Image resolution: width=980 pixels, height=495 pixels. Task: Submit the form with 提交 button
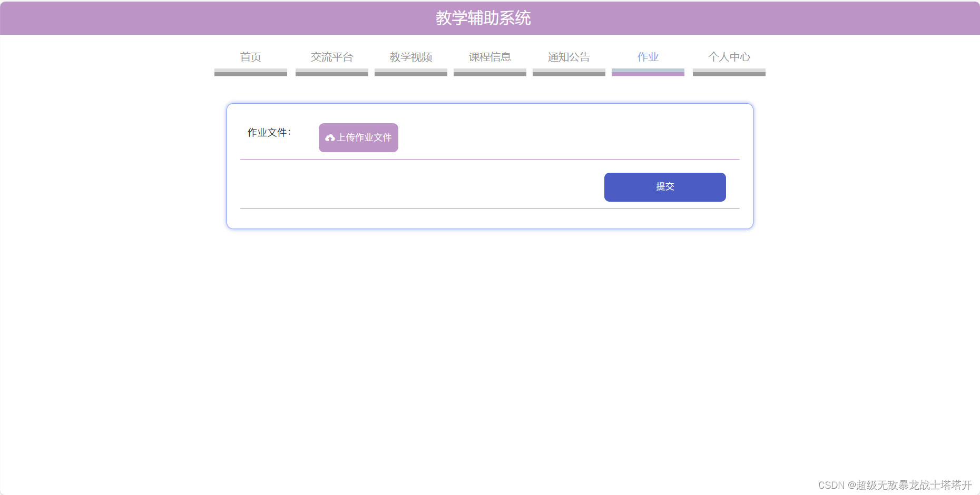(x=665, y=187)
